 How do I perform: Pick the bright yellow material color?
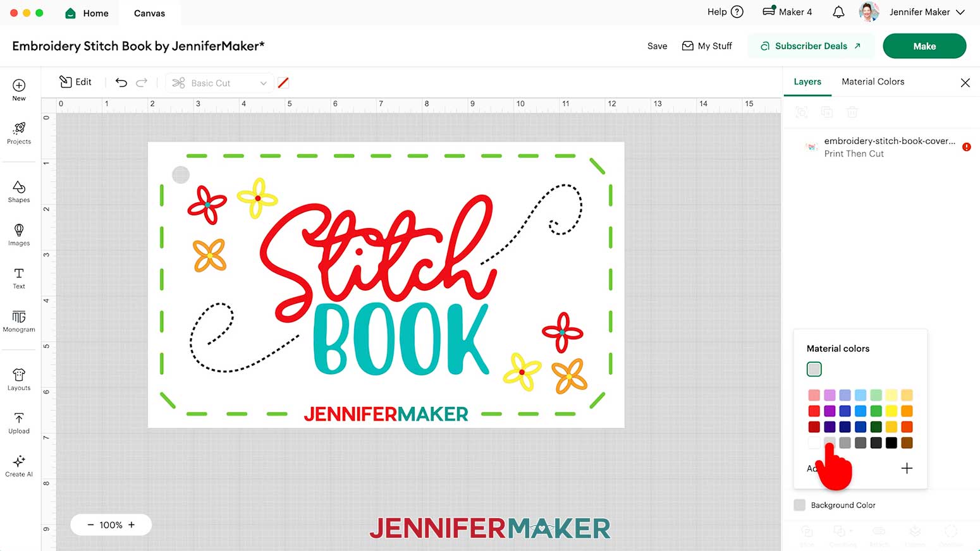click(x=891, y=411)
